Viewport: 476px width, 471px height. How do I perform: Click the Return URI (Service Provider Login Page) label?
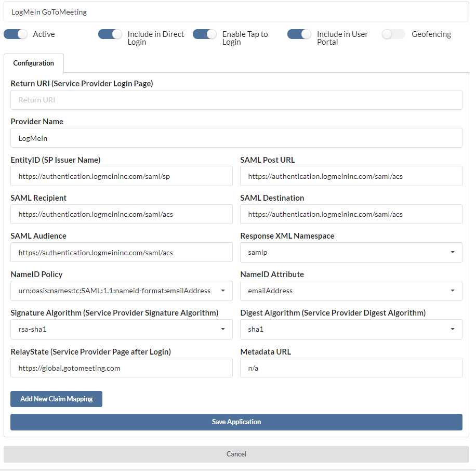coord(82,84)
